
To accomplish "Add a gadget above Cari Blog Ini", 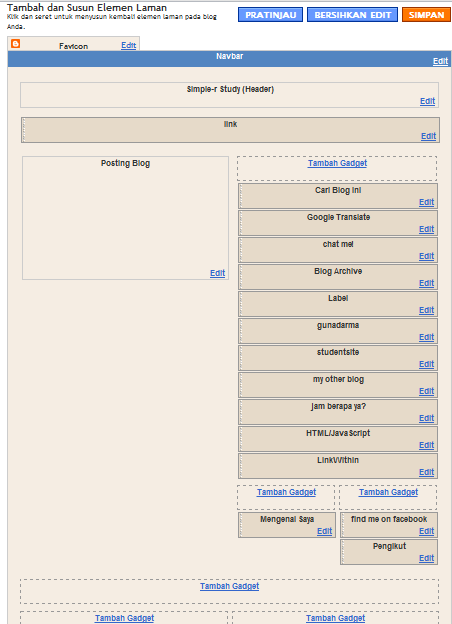I will 337,163.
